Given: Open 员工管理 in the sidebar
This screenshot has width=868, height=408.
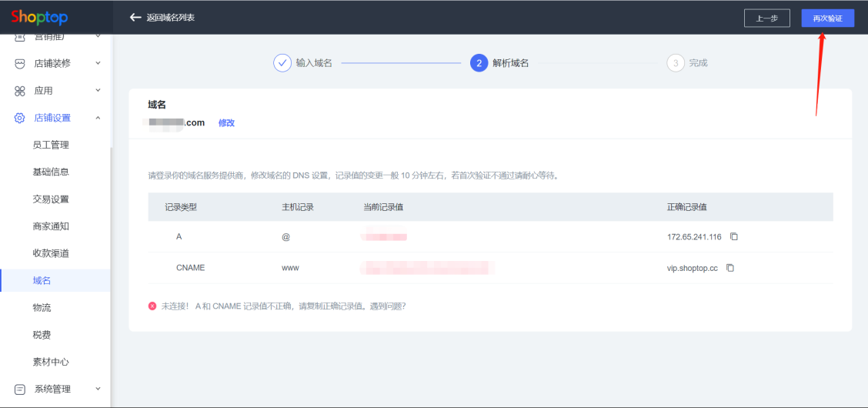Looking at the screenshot, I should tap(51, 145).
